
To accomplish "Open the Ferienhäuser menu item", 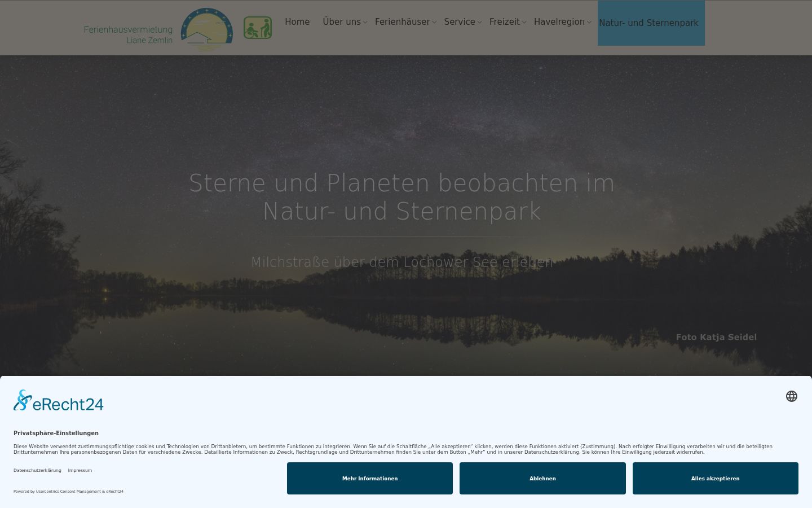I will tap(403, 22).
